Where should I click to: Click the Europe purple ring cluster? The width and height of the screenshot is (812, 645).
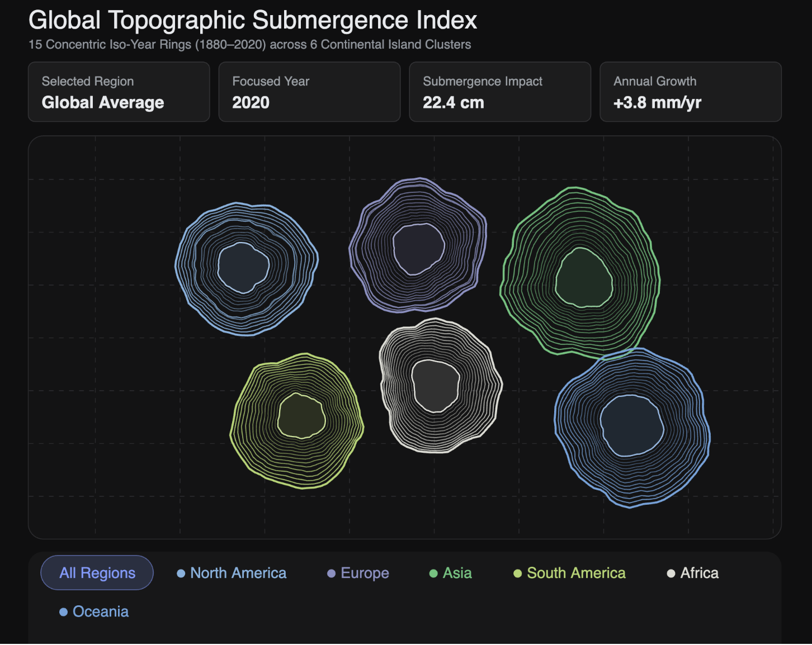[418, 245]
